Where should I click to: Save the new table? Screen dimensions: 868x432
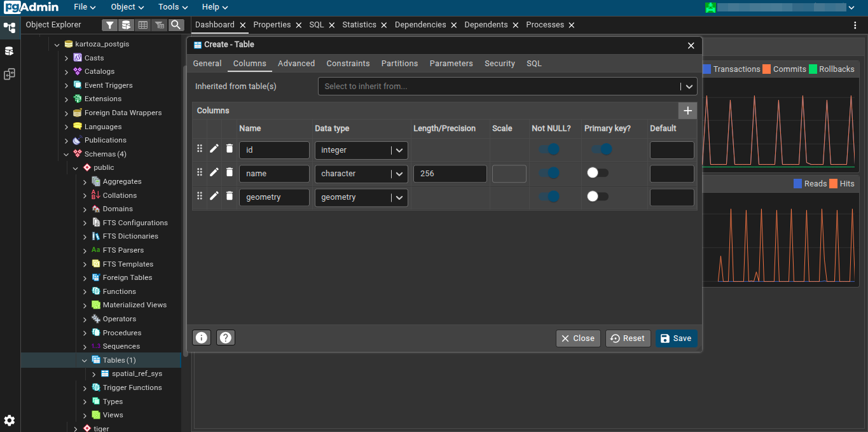pyautogui.click(x=676, y=338)
